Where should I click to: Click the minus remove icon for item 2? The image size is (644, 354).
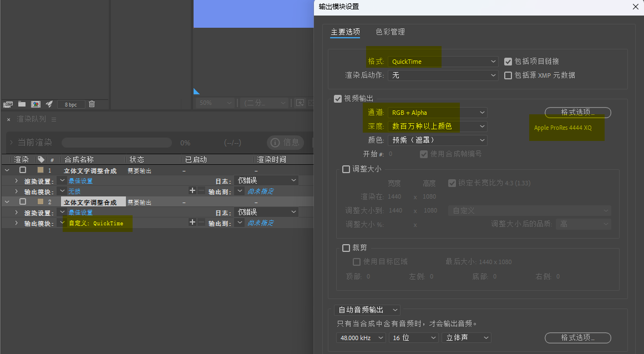(x=201, y=222)
